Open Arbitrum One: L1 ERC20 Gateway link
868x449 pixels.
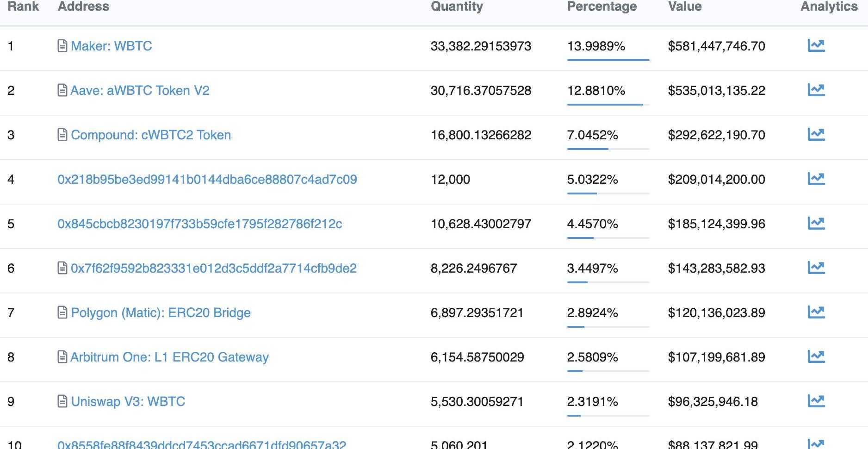coord(169,357)
